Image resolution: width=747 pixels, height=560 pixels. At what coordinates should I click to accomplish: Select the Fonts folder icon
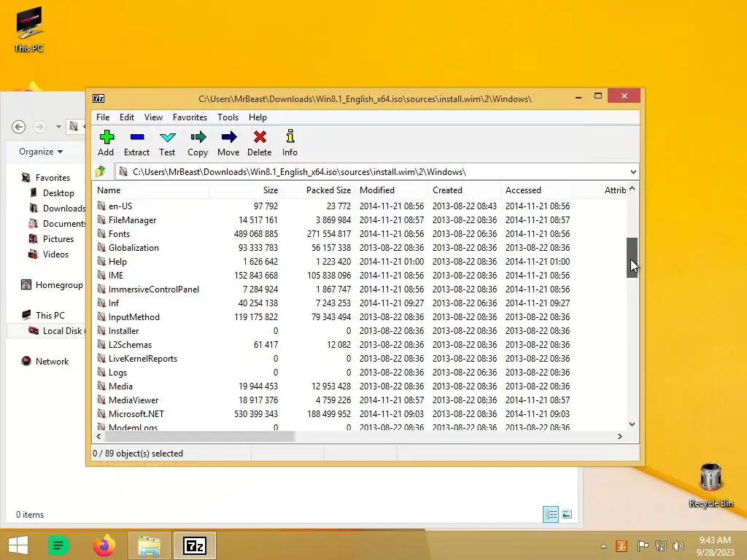click(101, 233)
